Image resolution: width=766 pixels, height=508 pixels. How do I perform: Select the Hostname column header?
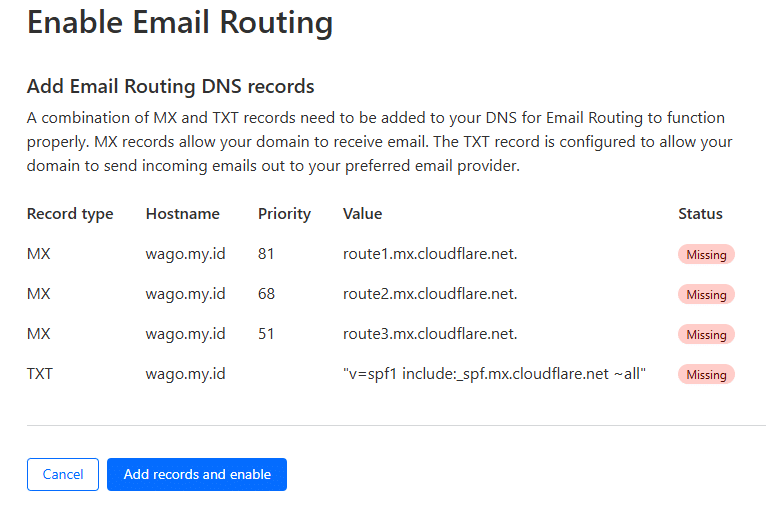pos(182,214)
